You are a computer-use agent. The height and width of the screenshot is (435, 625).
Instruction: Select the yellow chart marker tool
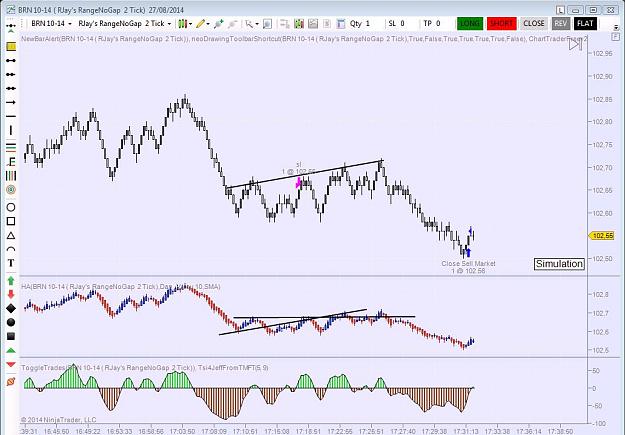pyautogui.click(x=11, y=47)
